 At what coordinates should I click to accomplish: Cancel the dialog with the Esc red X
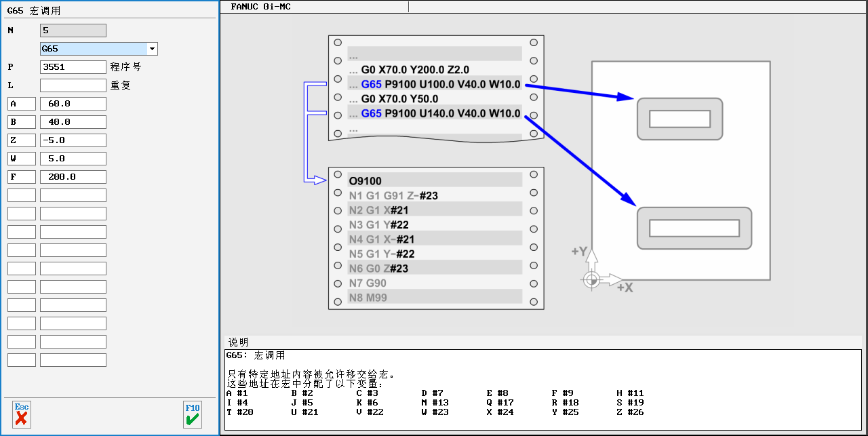point(22,414)
